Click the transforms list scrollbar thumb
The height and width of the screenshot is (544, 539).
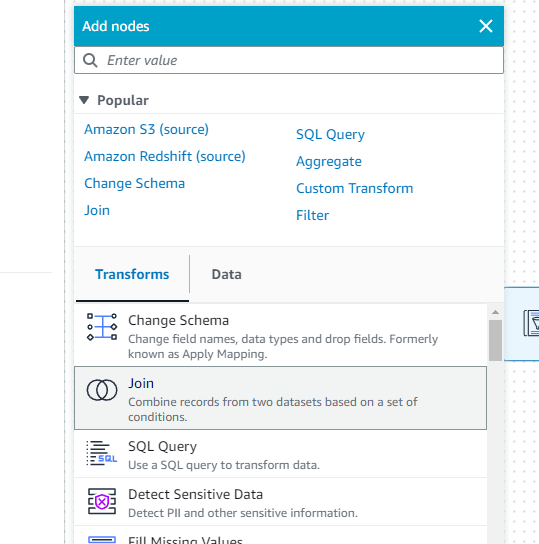pos(495,340)
